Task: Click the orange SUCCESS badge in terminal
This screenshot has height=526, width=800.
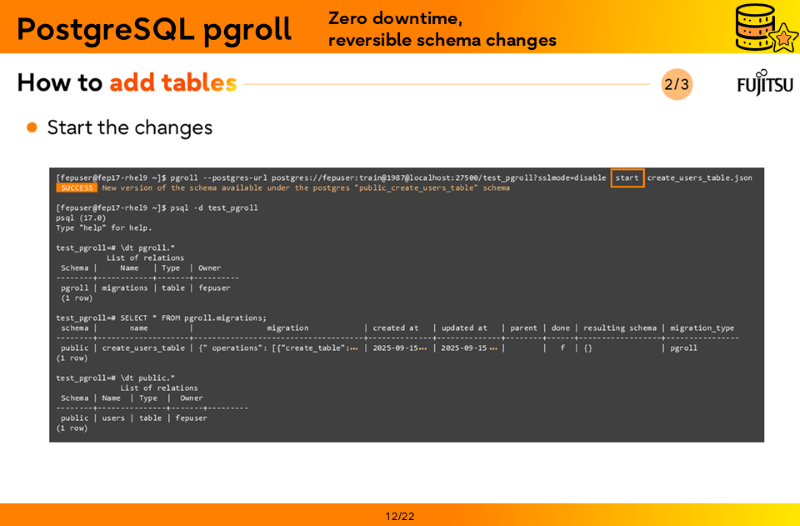Action: [x=76, y=188]
